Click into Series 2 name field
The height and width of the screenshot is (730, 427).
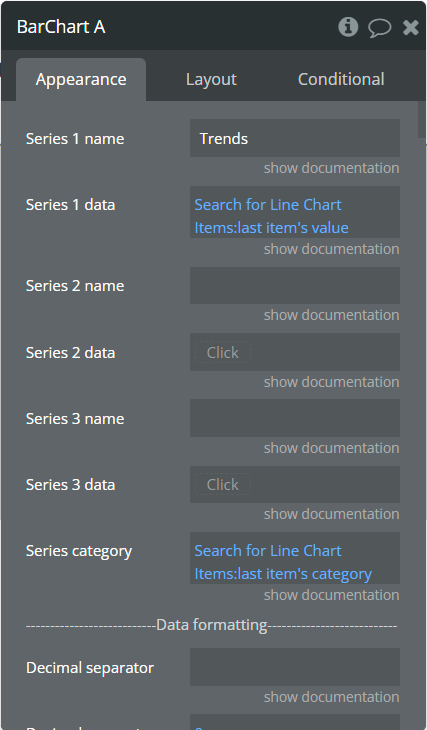tap(295, 285)
